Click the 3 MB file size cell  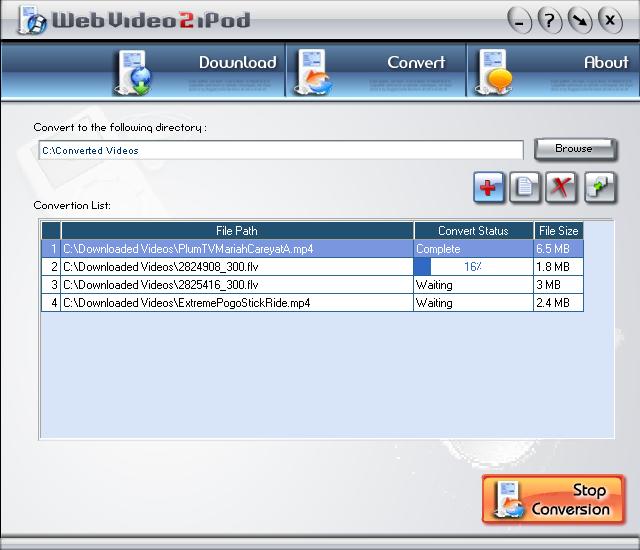coord(558,285)
